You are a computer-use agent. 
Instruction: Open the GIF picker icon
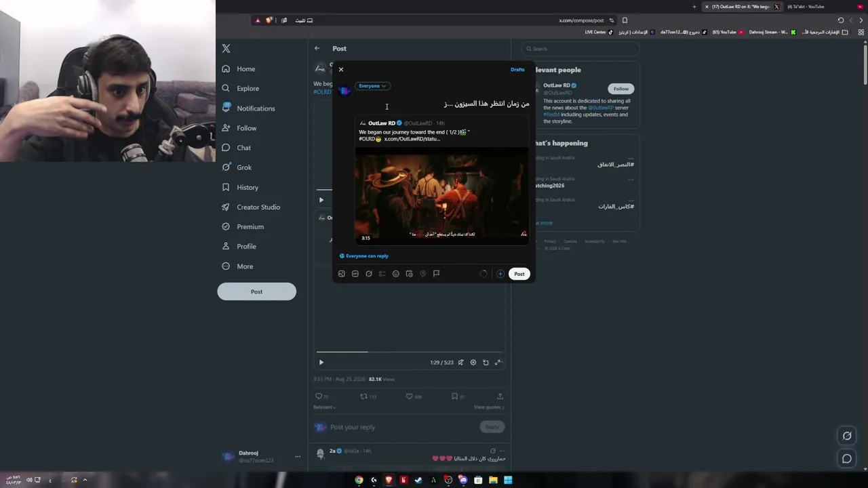(x=355, y=274)
